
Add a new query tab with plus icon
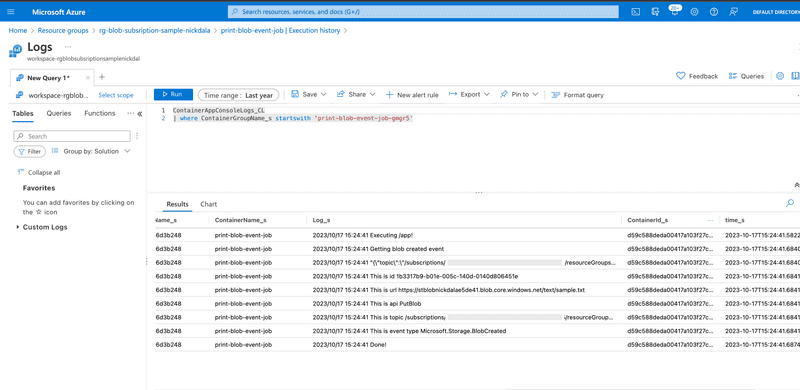coord(102,77)
